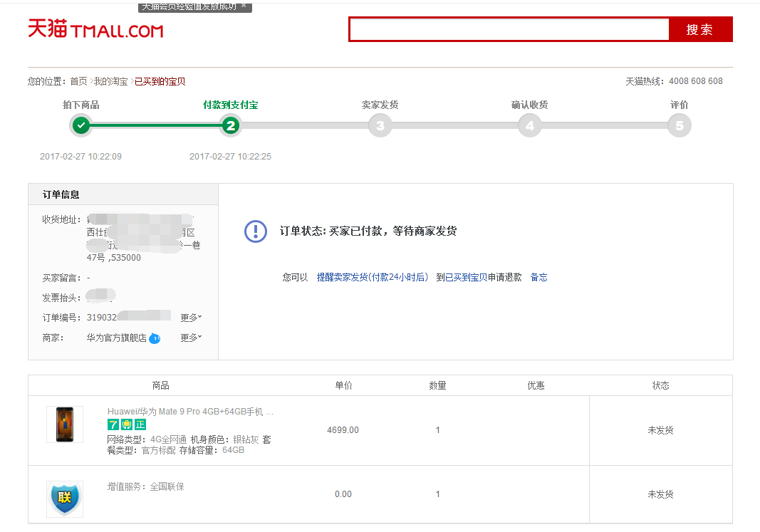Open the 我的淘宝 breadcrumb link
Viewport: 760px width, 532px height.
(x=110, y=81)
